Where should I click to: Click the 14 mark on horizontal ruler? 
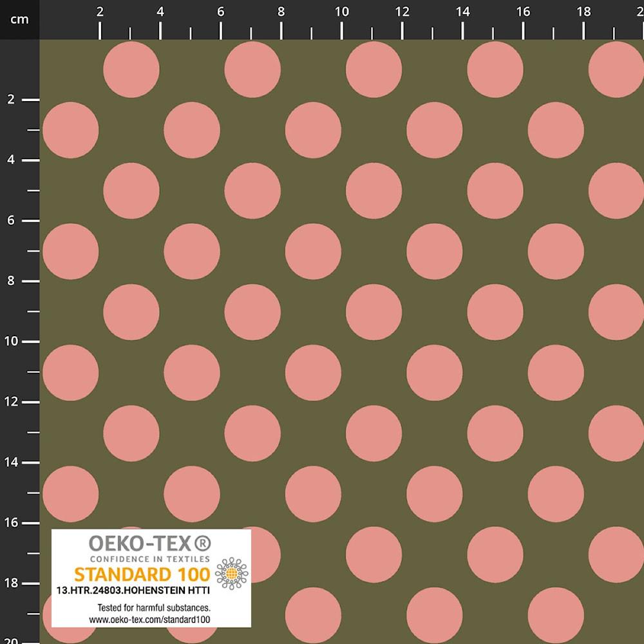coord(462,12)
